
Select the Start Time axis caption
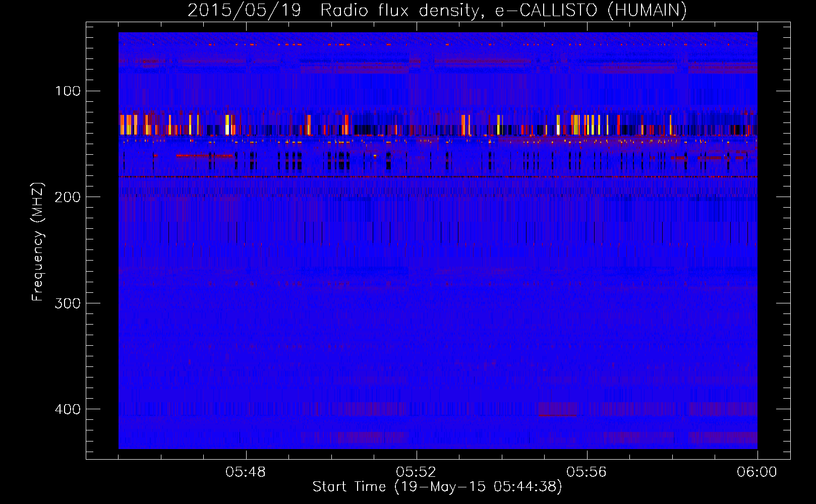point(437,487)
